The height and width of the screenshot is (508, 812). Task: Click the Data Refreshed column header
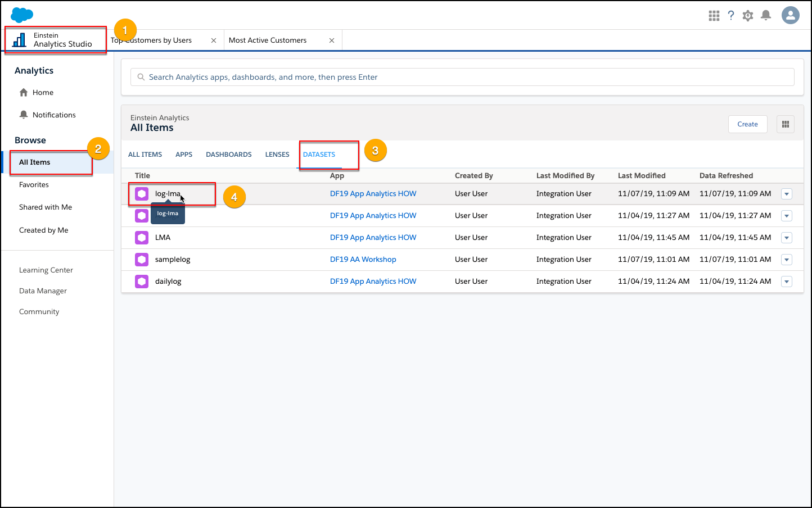(726, 176)
